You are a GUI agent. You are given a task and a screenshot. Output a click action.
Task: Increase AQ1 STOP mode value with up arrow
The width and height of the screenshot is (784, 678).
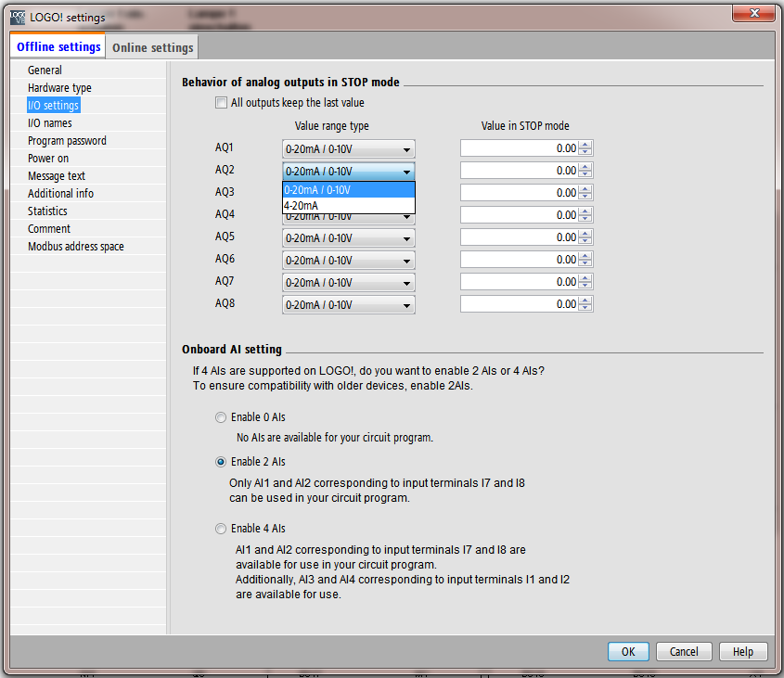[585, 145]
